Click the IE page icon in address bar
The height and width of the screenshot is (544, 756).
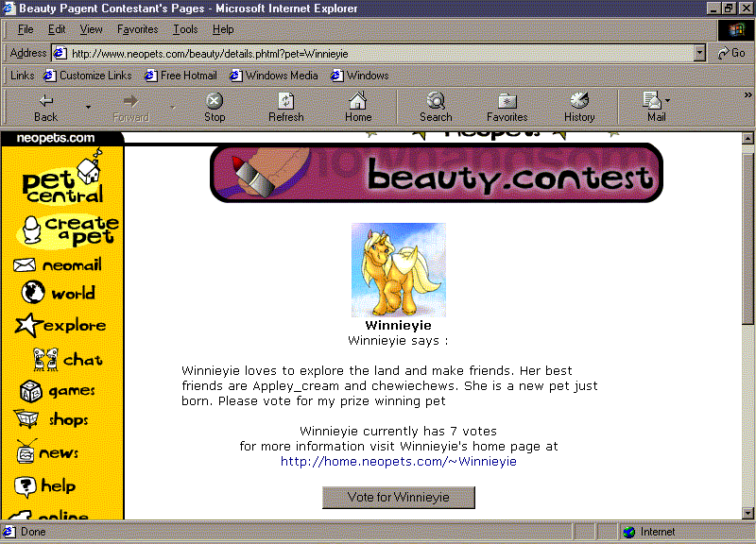click(x=60, y=53)
